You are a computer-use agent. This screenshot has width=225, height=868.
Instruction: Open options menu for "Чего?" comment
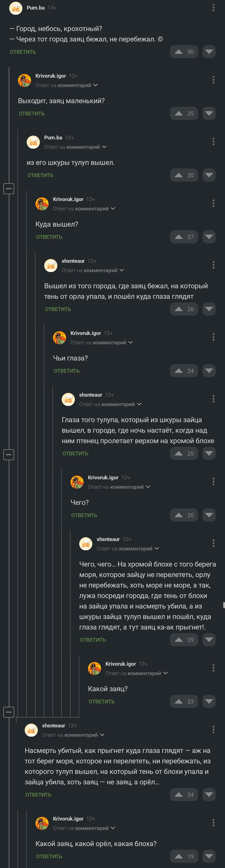click(213, 482)
